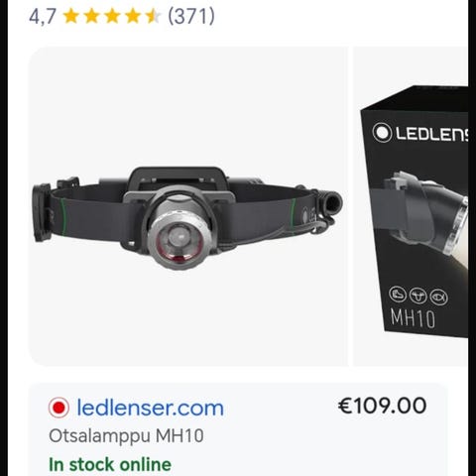Click the 4,7 rating score
This screenshot has height=476, width=476.
[x=43, y=16]
